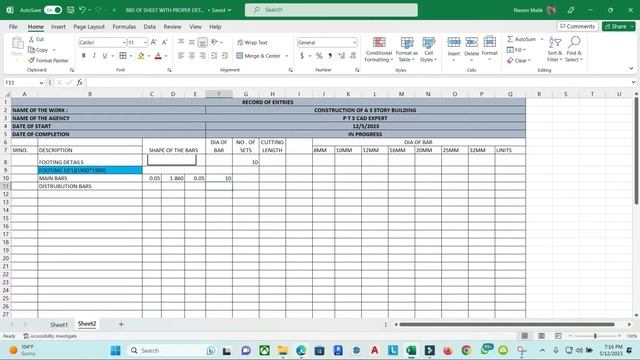Switch to the Data tab

pyautogui.click(x=149, y=27)
